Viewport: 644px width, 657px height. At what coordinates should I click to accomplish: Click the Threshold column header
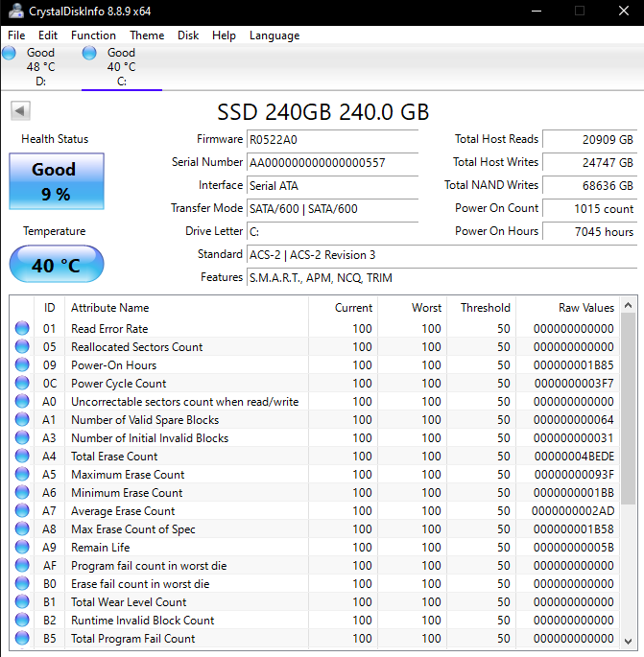coord(482,308)
